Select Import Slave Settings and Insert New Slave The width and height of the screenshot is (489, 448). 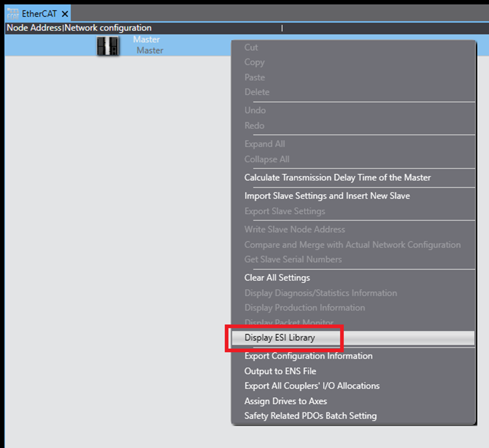327,196
